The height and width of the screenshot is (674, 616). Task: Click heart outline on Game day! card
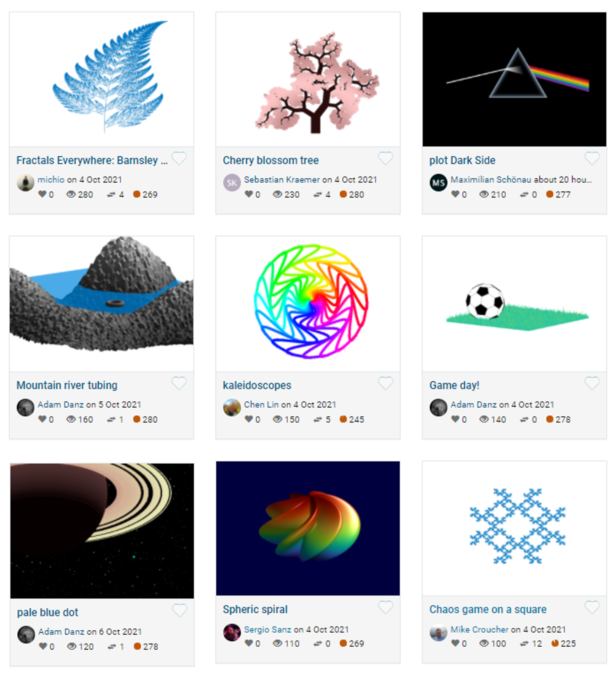(x=592, y=383)
